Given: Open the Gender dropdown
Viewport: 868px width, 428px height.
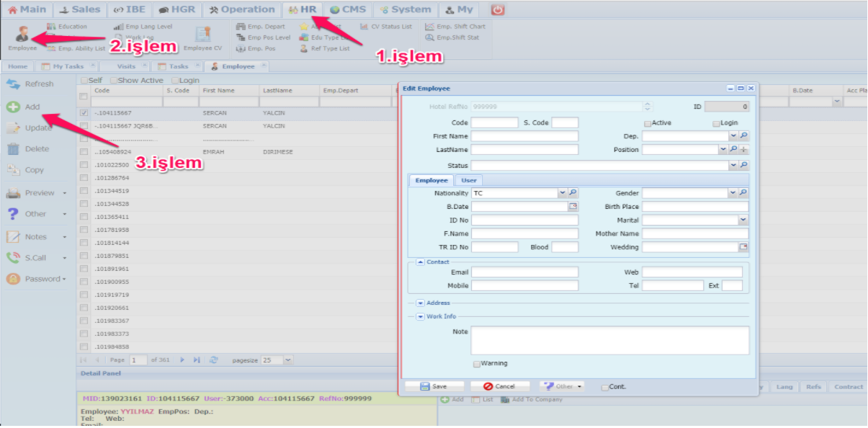Looking at the screenshot, I should (x=733, y=193).
